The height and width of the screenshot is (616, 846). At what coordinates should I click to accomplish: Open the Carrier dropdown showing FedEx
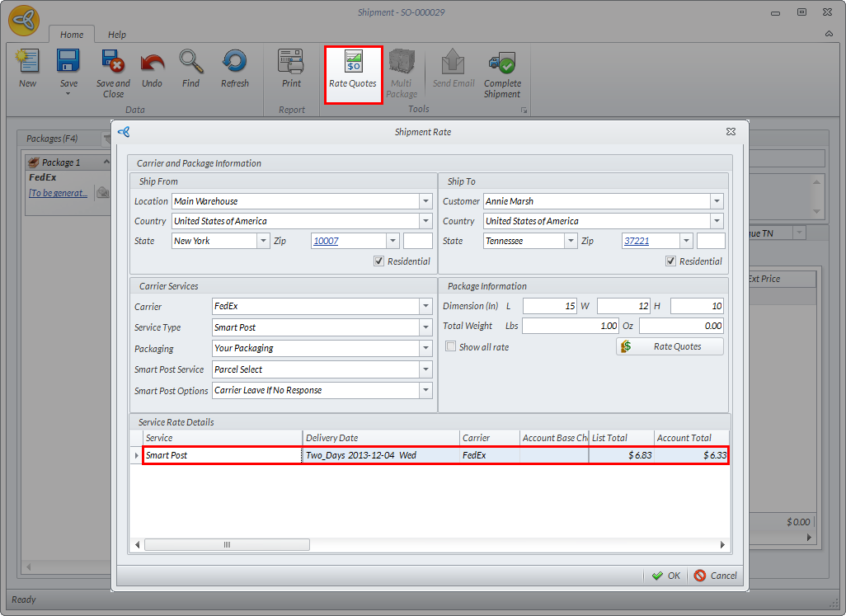pyautogui.click(x=425, y=307)
